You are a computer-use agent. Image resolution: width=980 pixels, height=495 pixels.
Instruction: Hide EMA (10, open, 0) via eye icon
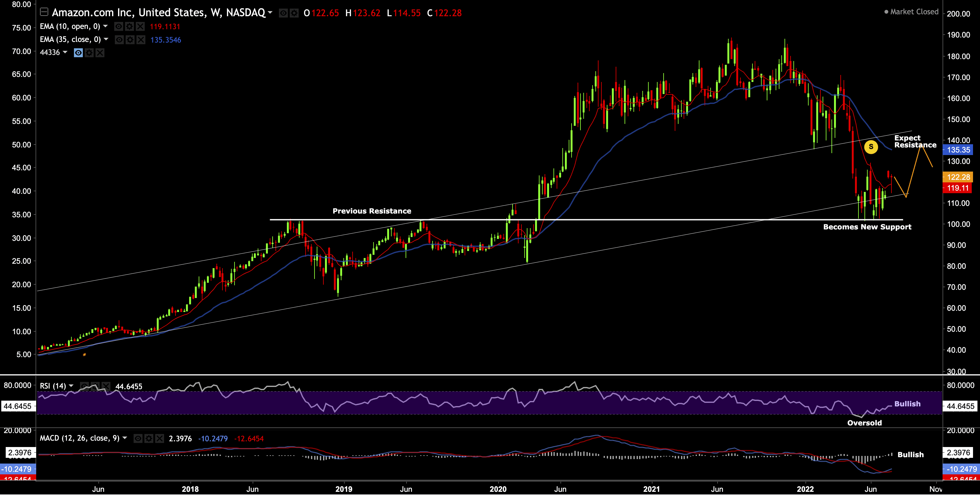119,27
